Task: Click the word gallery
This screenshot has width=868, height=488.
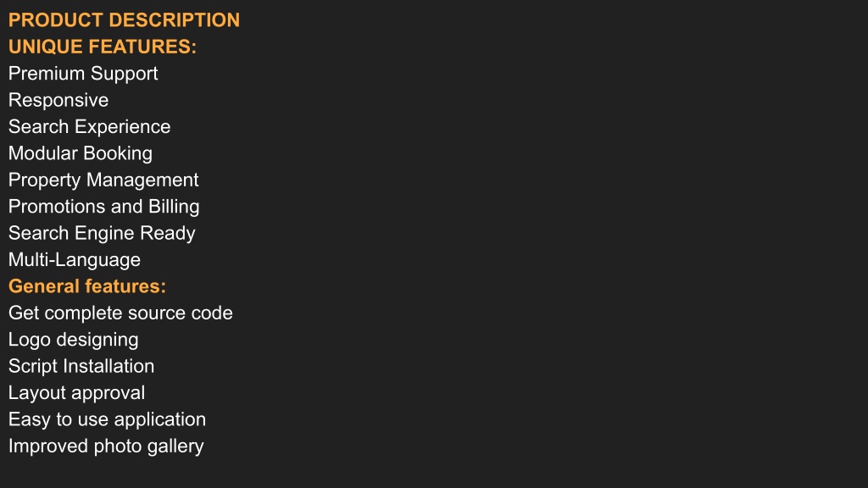Action: pyautogui.click(x=175, y=446)
